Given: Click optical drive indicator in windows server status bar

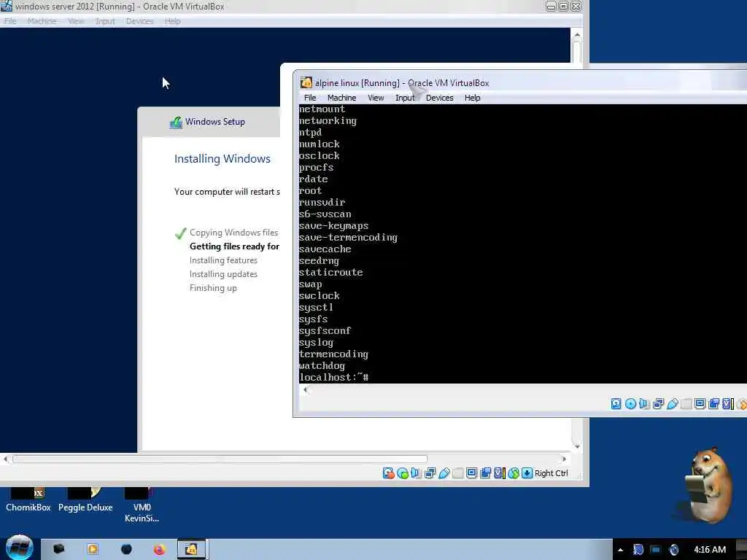Looking at the screenshot, I should [x=403, y=473].
